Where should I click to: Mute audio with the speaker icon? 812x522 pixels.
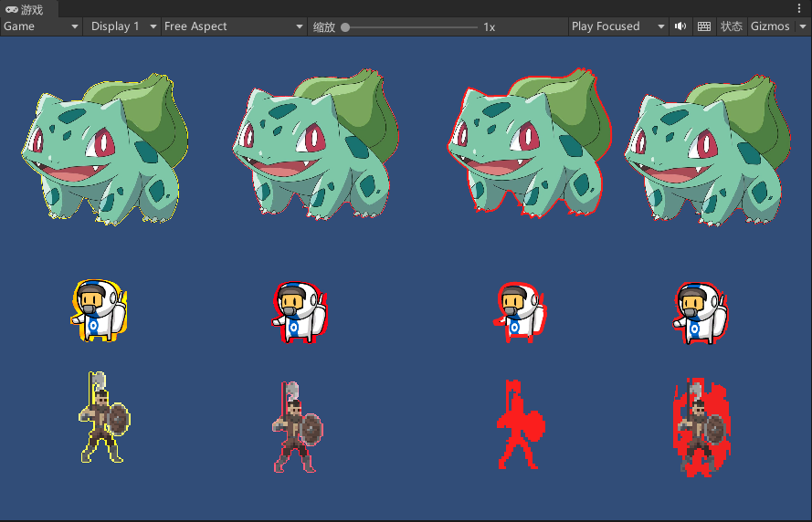pos(680,26)
